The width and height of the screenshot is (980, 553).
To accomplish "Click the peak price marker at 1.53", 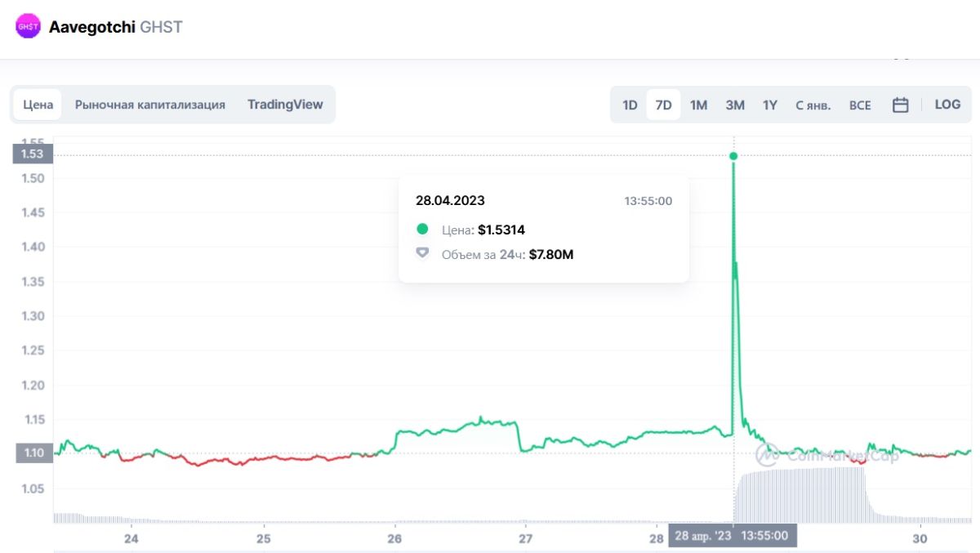I will pyautogui.click(x=733, y=156).
